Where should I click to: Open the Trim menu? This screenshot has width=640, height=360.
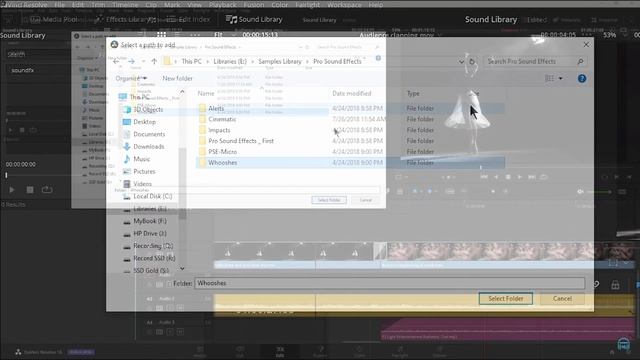click(x=98, y=5)
